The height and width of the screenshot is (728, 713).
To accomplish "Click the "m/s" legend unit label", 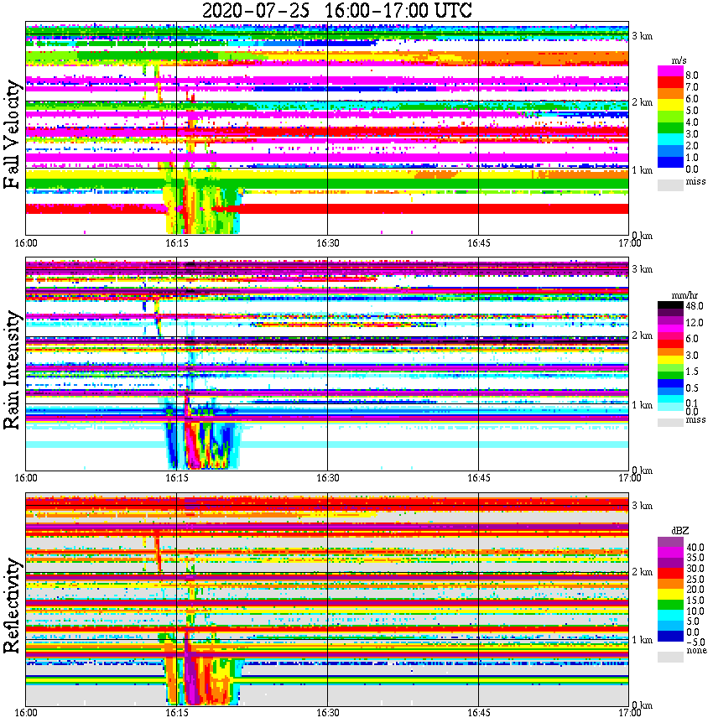I will coord(679,61).
